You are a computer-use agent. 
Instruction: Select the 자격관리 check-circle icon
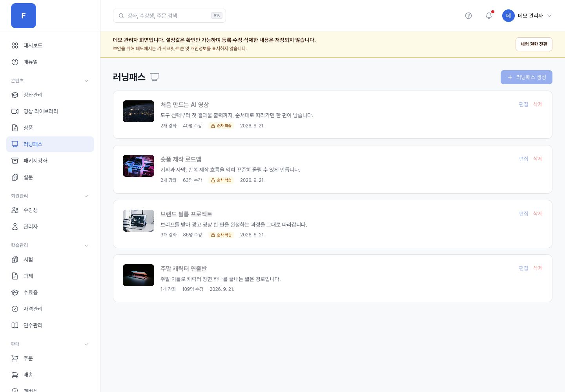tap(15, 309)
